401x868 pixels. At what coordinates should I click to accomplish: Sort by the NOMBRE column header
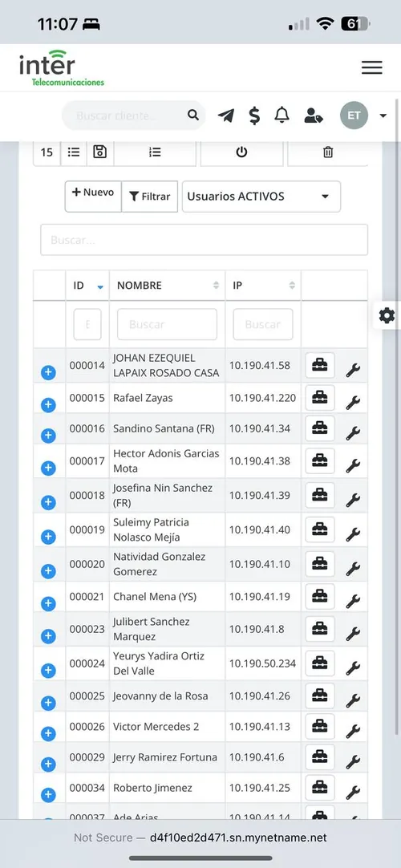[x=167, y=286]
